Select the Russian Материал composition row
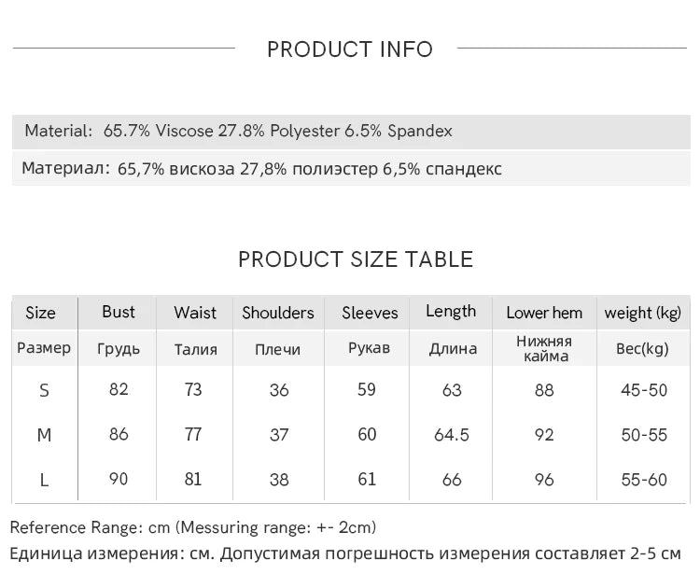The height and width of the screenshot is (588, 700). point(262,169)
